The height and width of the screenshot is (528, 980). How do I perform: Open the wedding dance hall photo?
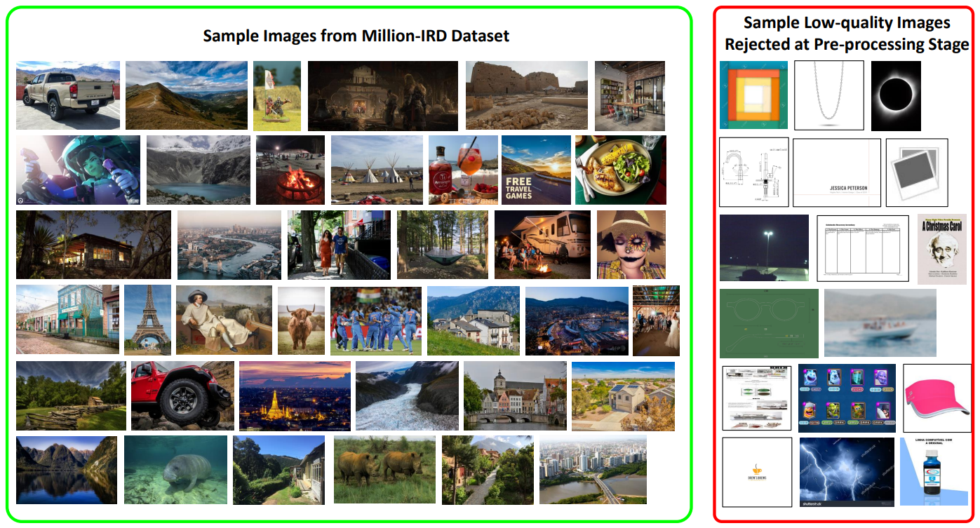[656, 320]
